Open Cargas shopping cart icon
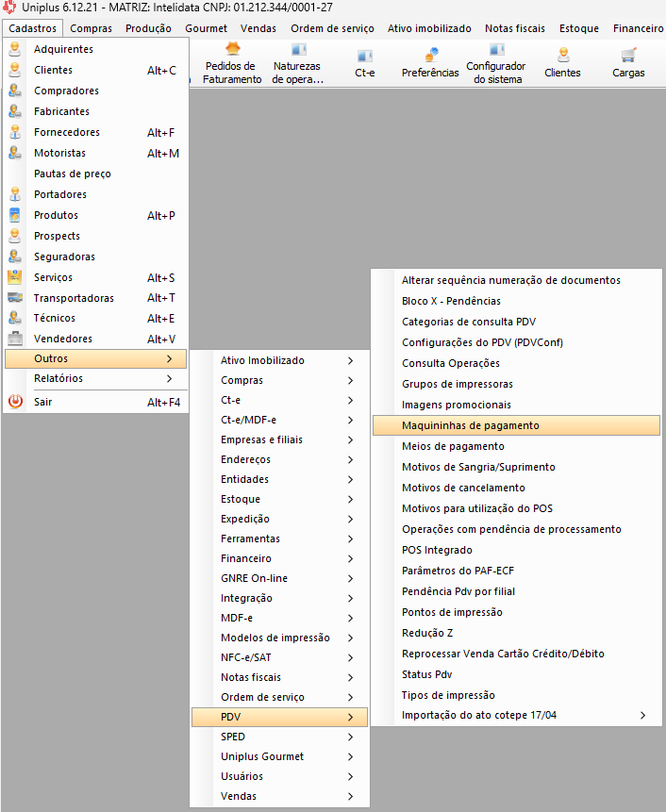This screenshot has height=812, width=666. [628, 56]
